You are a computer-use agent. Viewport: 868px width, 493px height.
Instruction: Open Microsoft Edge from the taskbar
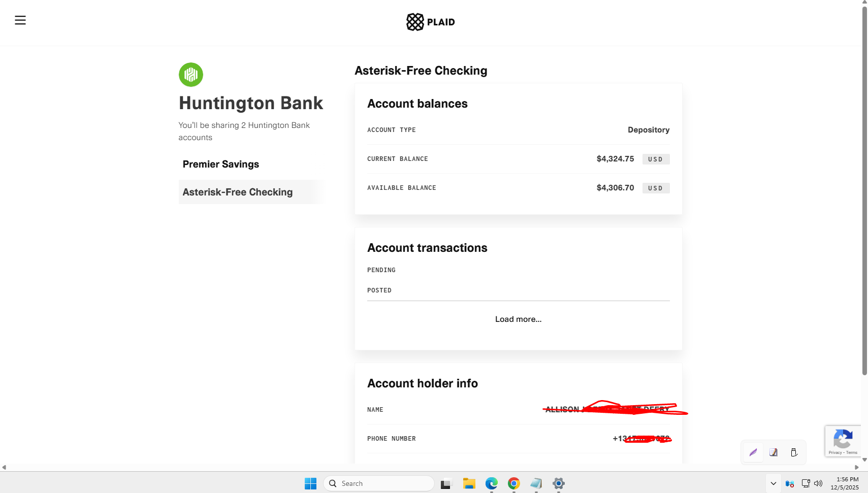[x=491, y=483]
